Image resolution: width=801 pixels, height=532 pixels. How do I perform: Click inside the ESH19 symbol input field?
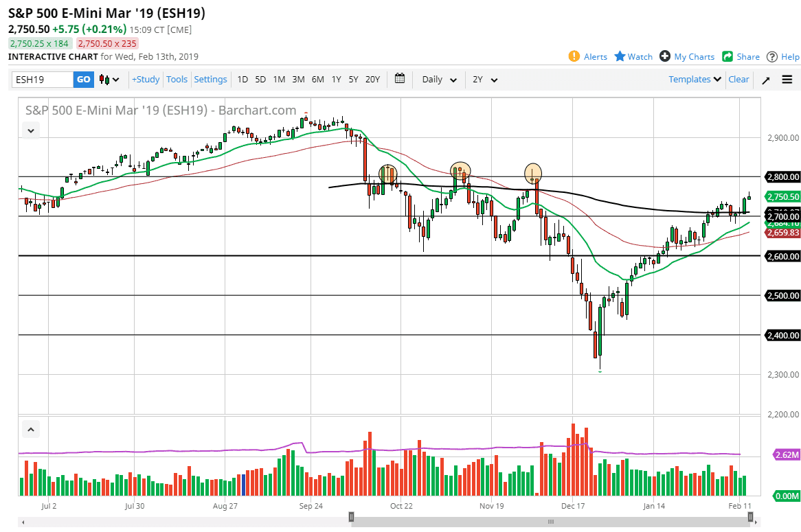[41, 79]
